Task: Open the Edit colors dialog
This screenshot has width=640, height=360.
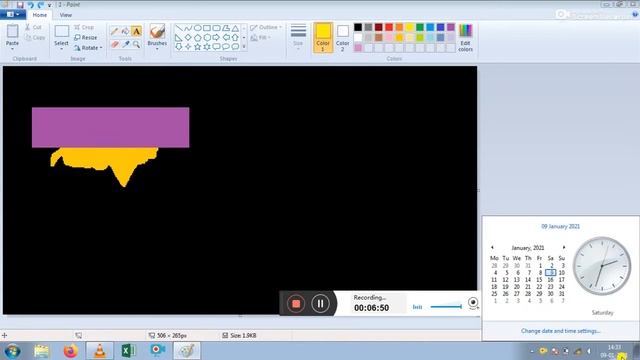Action: 465,38
